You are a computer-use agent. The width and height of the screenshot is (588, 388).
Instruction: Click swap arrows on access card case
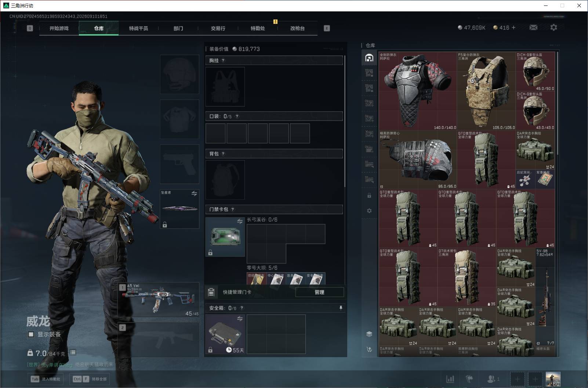[x=240, y=221]
